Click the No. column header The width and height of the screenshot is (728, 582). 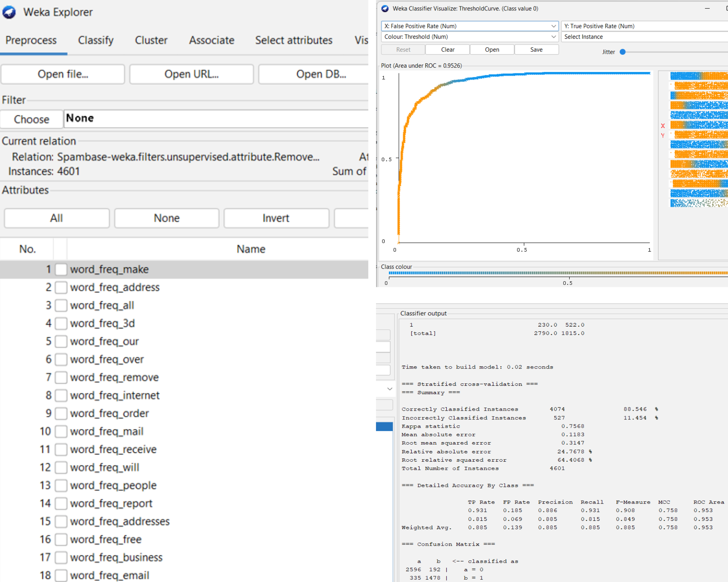[27, 249]
